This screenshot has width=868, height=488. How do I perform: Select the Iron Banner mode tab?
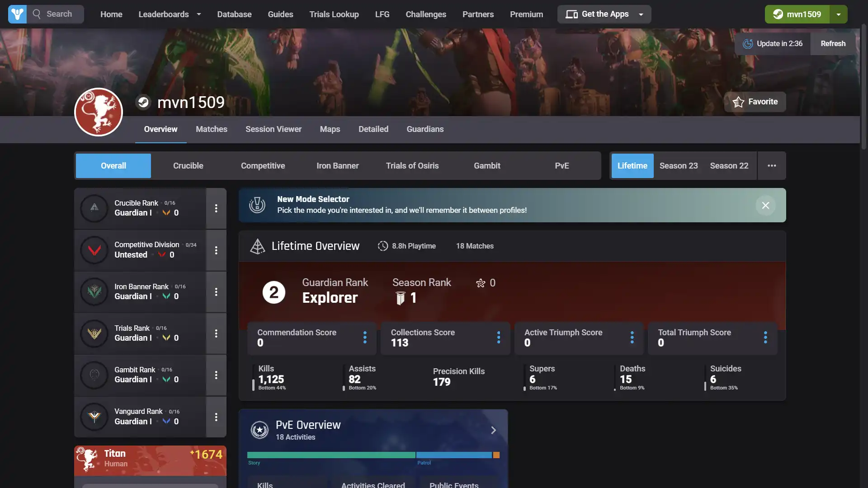(x=338, y=166)
